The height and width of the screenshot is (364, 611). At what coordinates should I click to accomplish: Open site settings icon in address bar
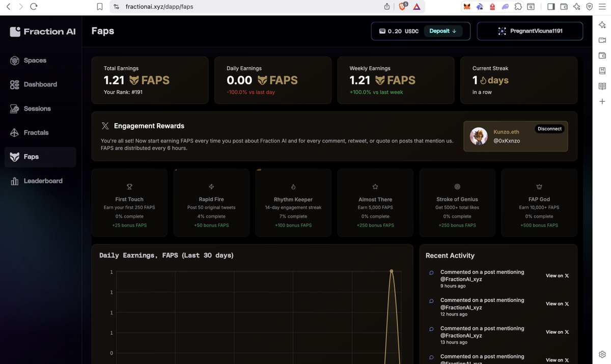point(116,7)
